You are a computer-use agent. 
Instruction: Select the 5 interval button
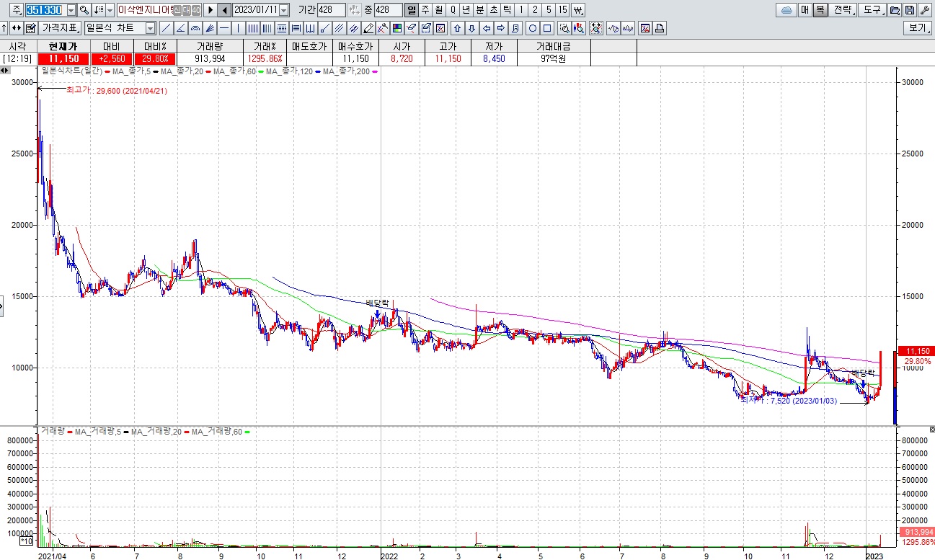(x=549, y=10)
